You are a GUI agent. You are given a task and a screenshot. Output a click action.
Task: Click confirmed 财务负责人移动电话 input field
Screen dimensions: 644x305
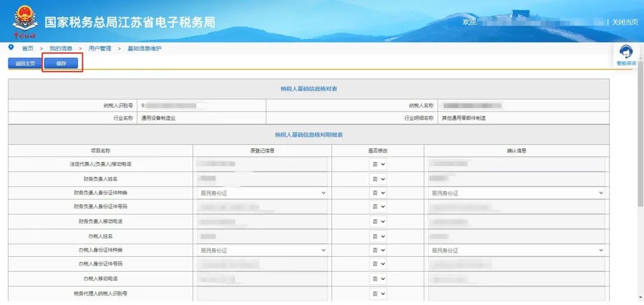point(516,222)
